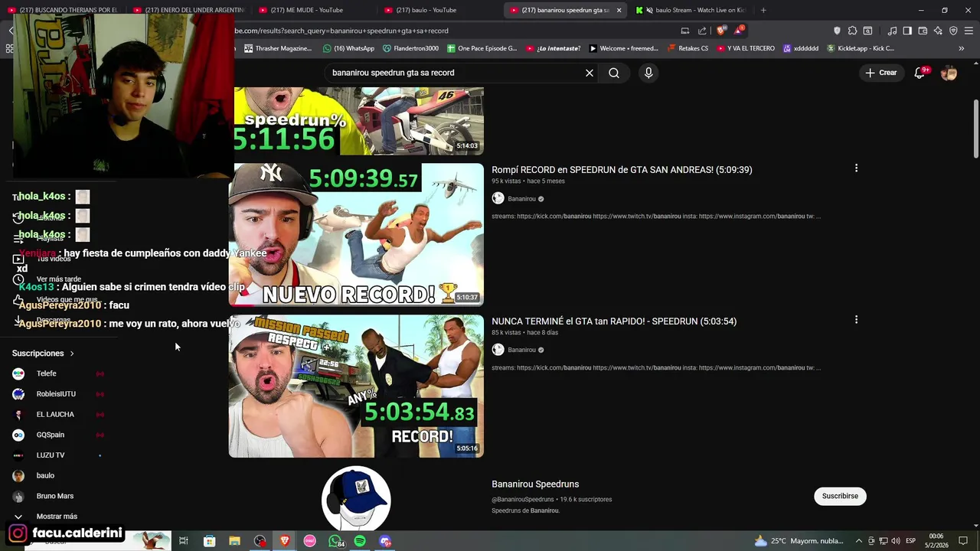Image resolution: width=980 pixels, height=551 pixels.
Task: Click the Bananirou Speedruns channel avatar
Action: [356, 497]
